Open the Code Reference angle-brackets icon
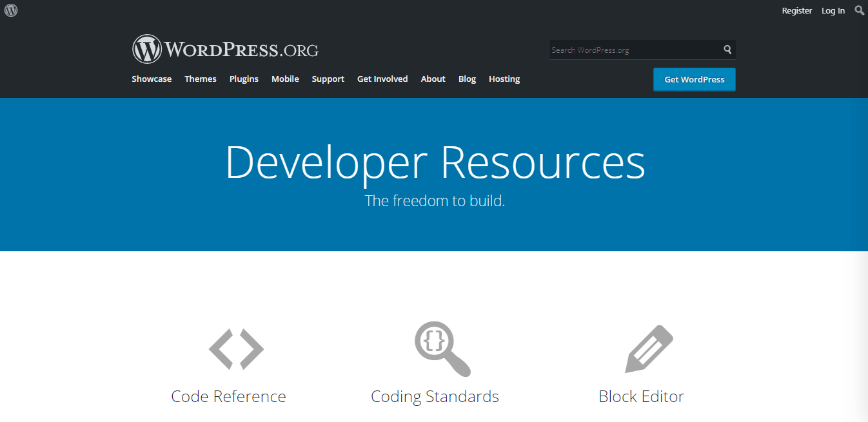The width and height of the screenshot is (868, 422). (236, 349)
